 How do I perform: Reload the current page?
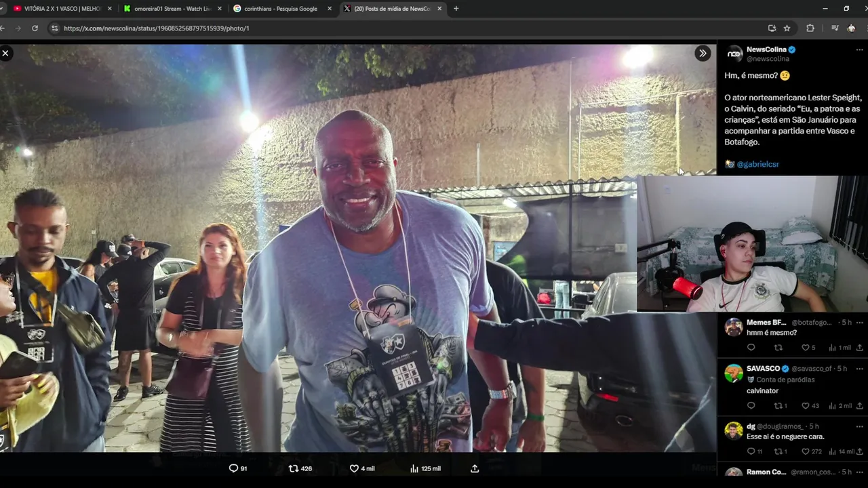pyautogui.click(x=35, y=28)
